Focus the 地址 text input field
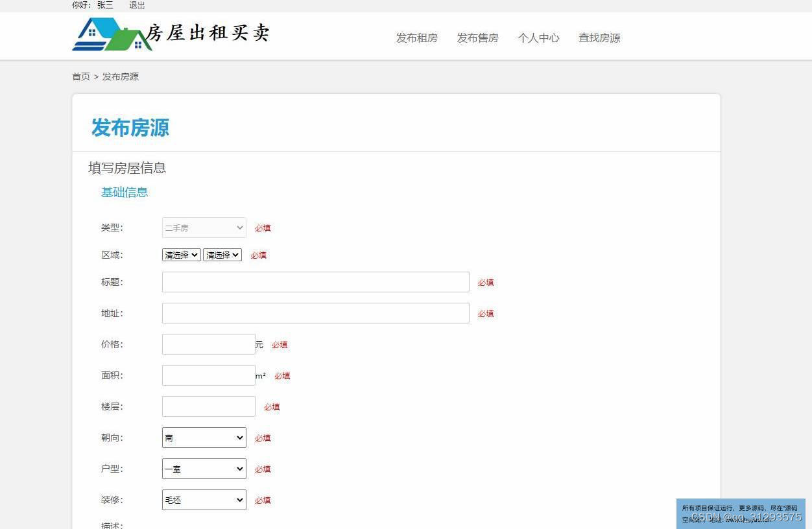This screenshot has height=529, width=812. click(x=315, y=313)
